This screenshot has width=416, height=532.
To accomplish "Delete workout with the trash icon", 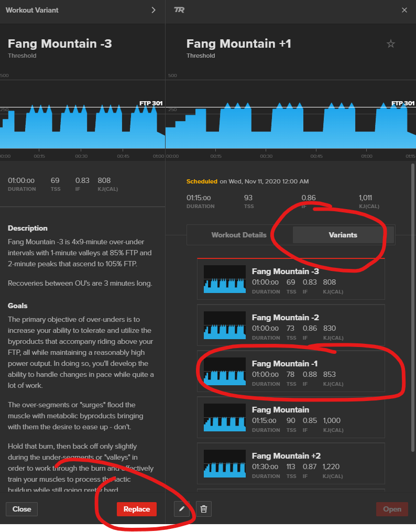I will 204,509.
